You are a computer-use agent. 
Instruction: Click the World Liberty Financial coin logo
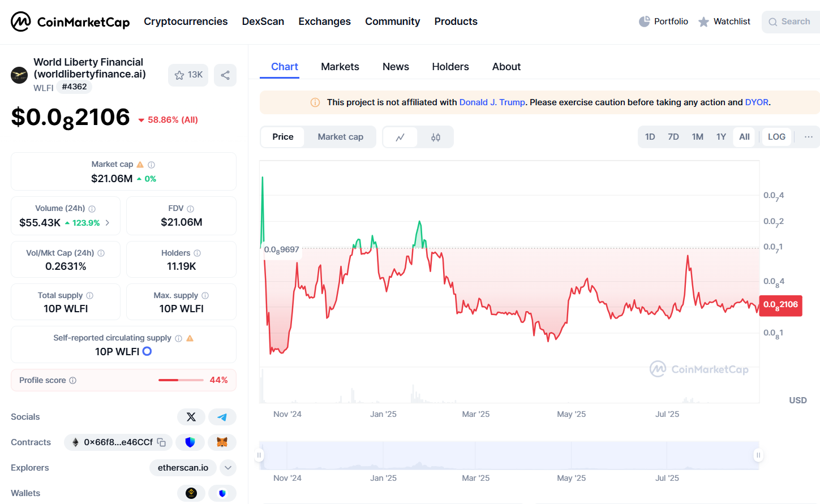pyautogui.click(x=19, y=75)
